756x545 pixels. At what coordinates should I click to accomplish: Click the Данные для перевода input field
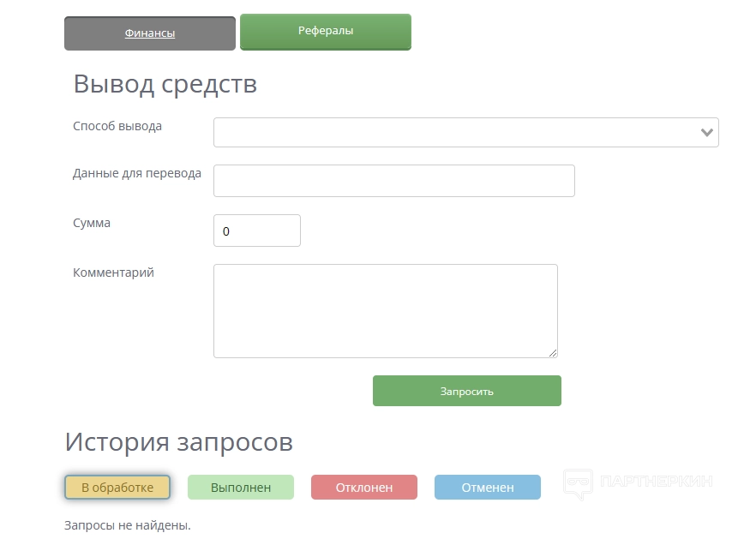394,181
